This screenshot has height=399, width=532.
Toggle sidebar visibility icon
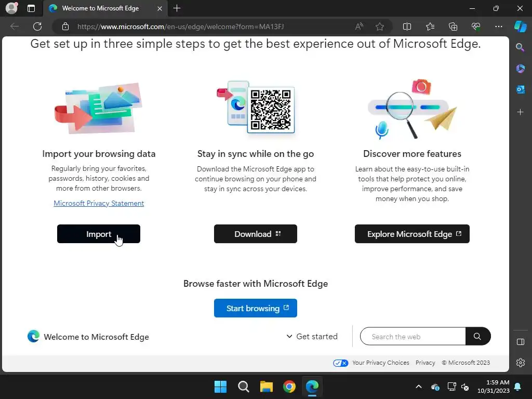point(520,342)
